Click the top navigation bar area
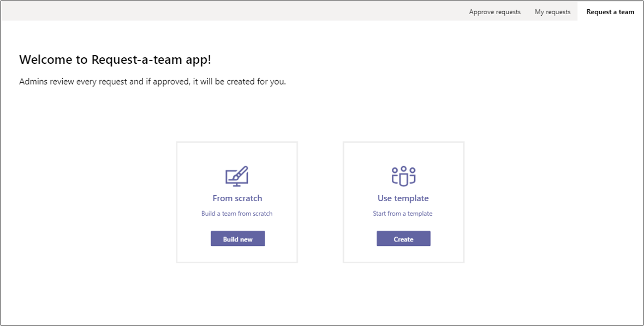Screen dimensions: 644x326 pyautogui.click(x=322, y=11)
